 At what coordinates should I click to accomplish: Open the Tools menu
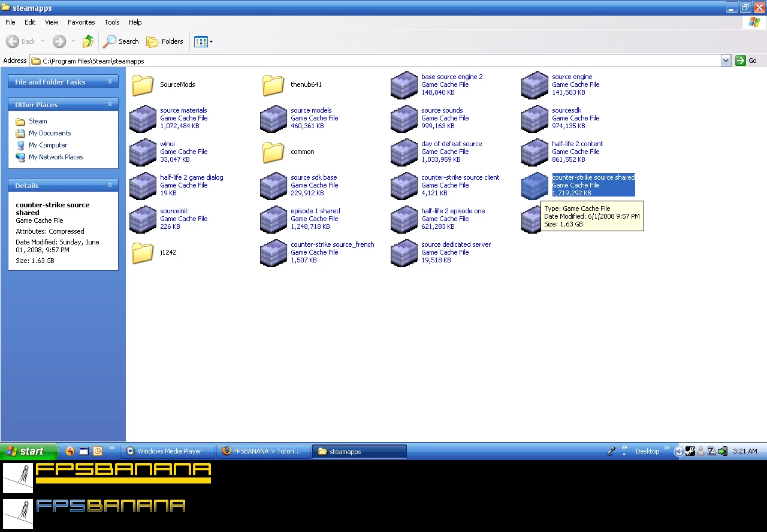click(x=112, y=22)
